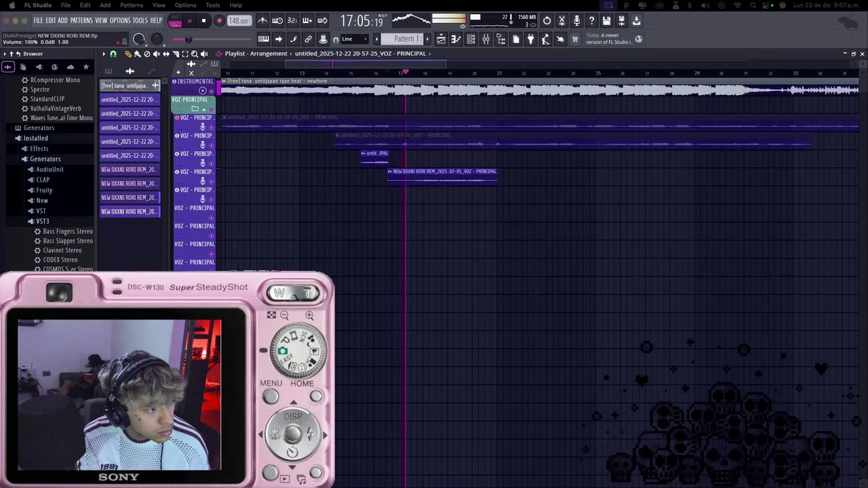Open the Pattern 1 selector
868x488 pixels.
(403, 39)
